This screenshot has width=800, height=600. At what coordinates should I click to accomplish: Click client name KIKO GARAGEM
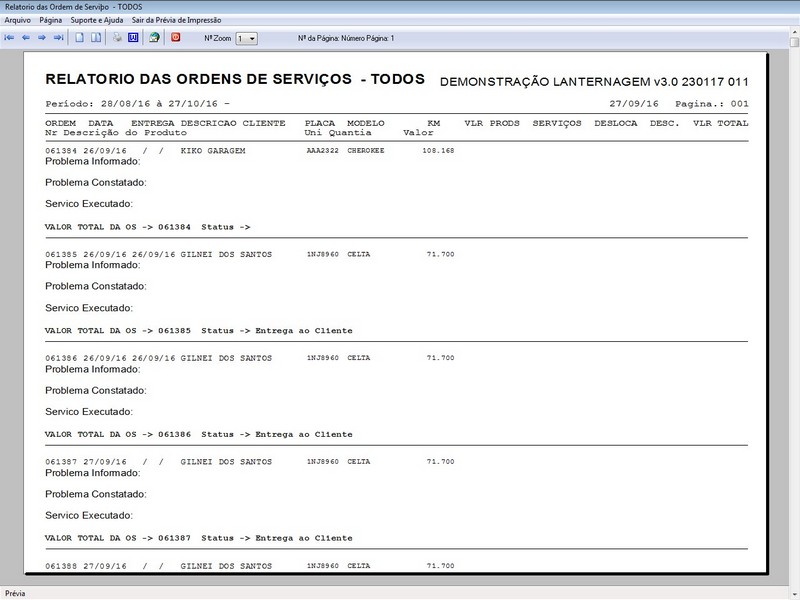[213, 151]
